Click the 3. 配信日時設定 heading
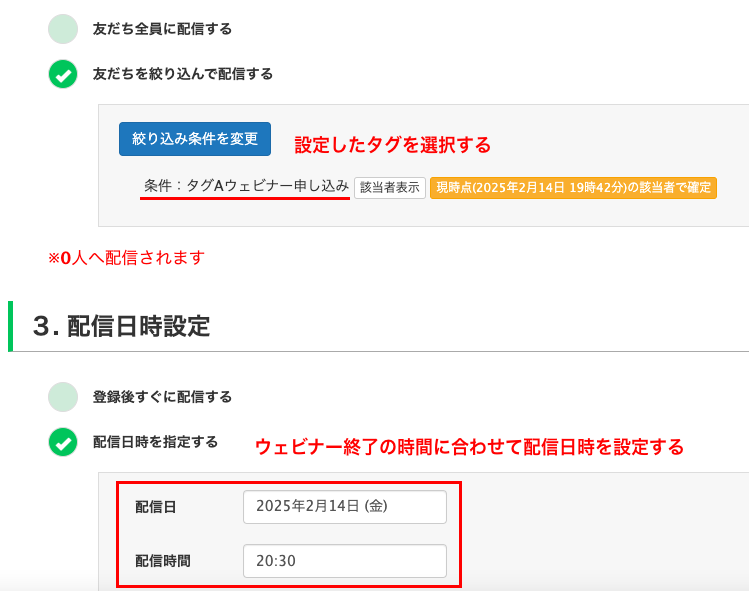Viewport: 749px width, 591px height. (x=122, y=326)
